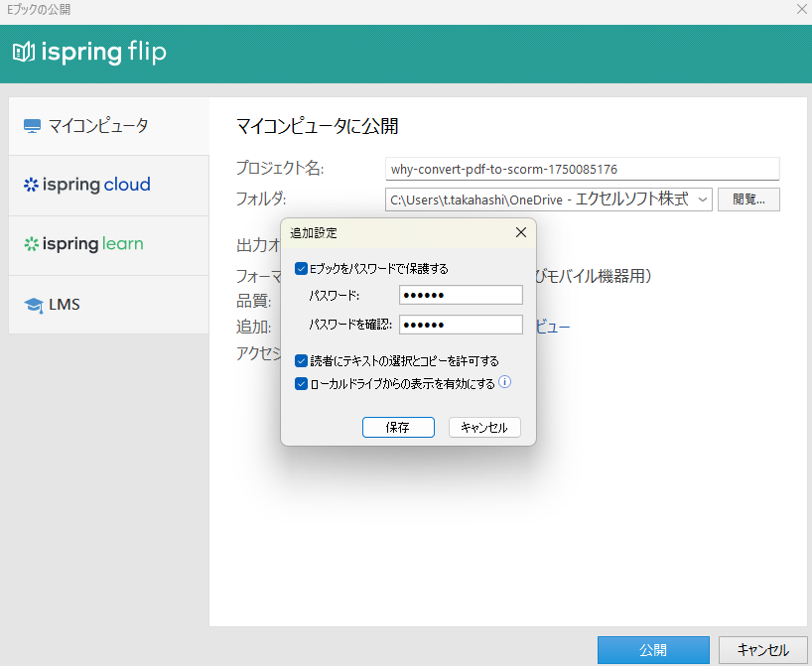Viewport: 812px width, 666px height.
Task: Click the 追加設定 dialog title text
Action: (x=314, y=233)
